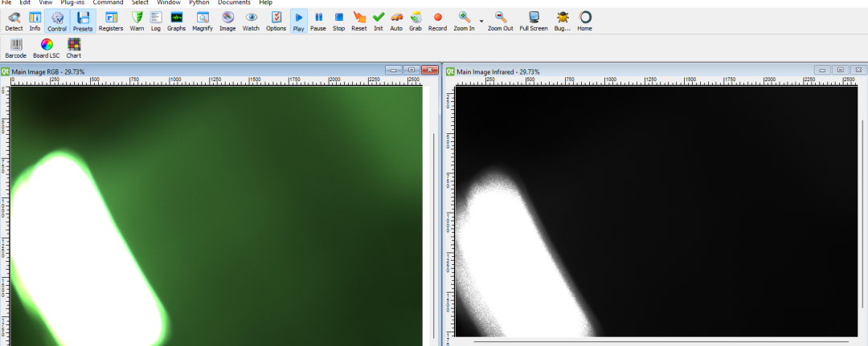
Task: Click the Main Image Infrared vertical scrollbar
Action: tap(862, 213)
